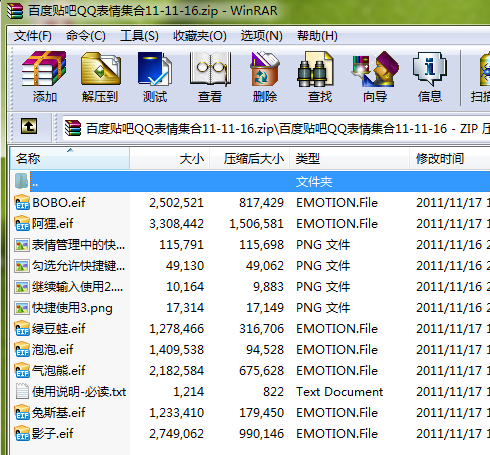490x455 pixels.
Task: Open the 工具(S) menu
Action: [139, 36]
